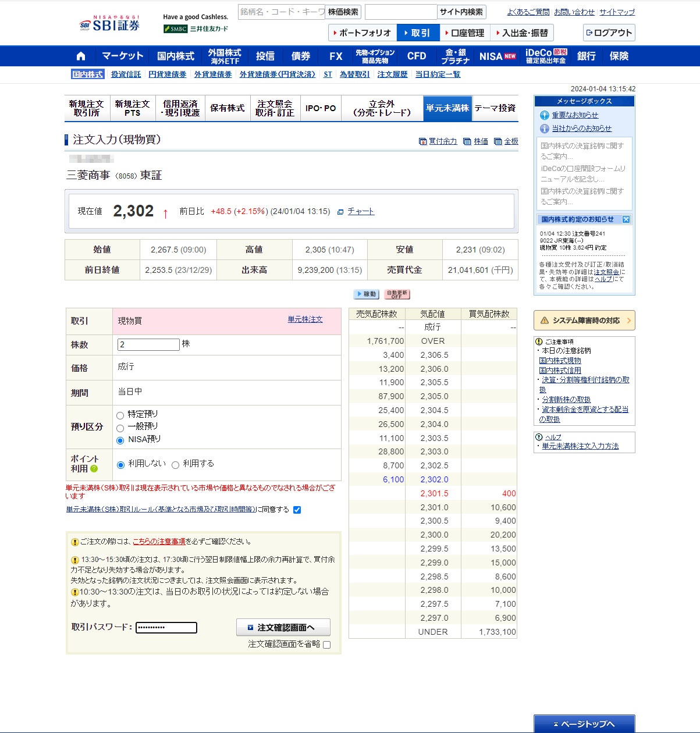Open the ポイント利用 help icon
700x733 pixels.
(94, 469)
